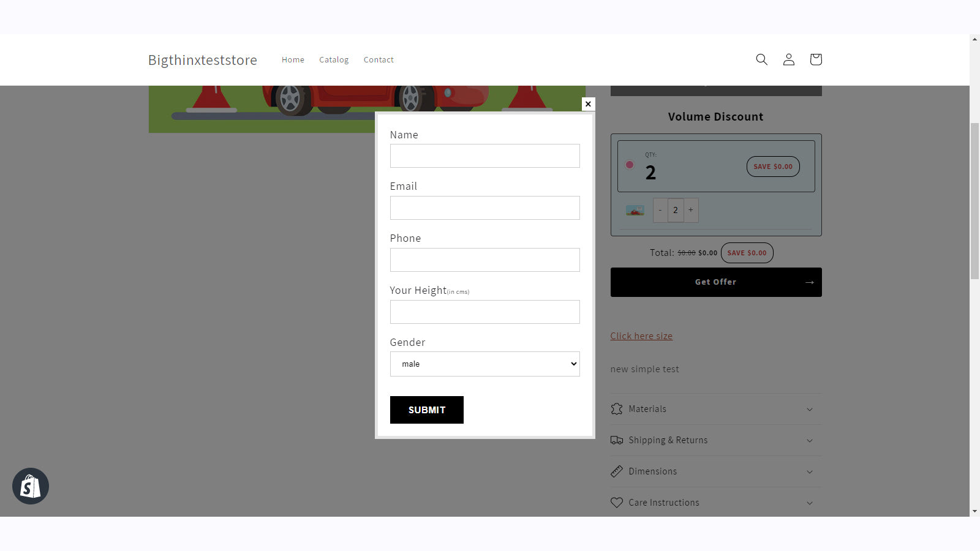980x551 pixels.
Task: Click the Care Instructions heart icon
Action: 617,503
